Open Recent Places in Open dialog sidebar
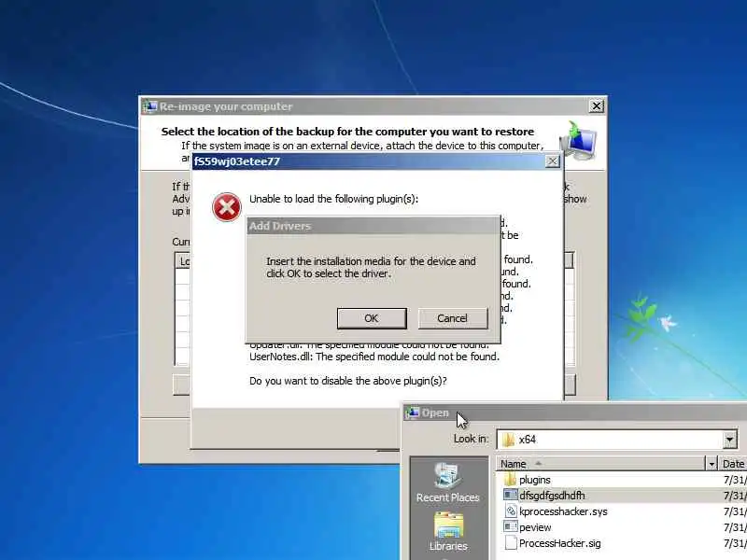Viewport: 747px width, 560px height. pyautogui.click(x=448, y=483)
